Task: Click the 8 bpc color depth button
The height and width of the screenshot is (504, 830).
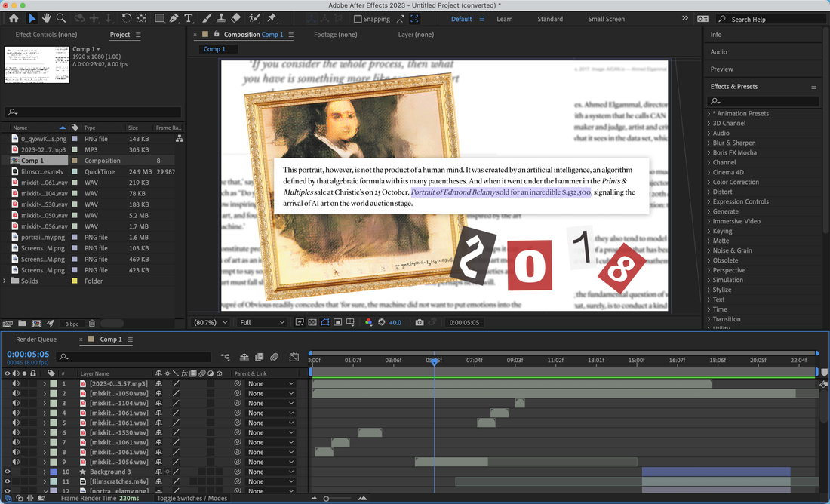Action: [72, 324]
